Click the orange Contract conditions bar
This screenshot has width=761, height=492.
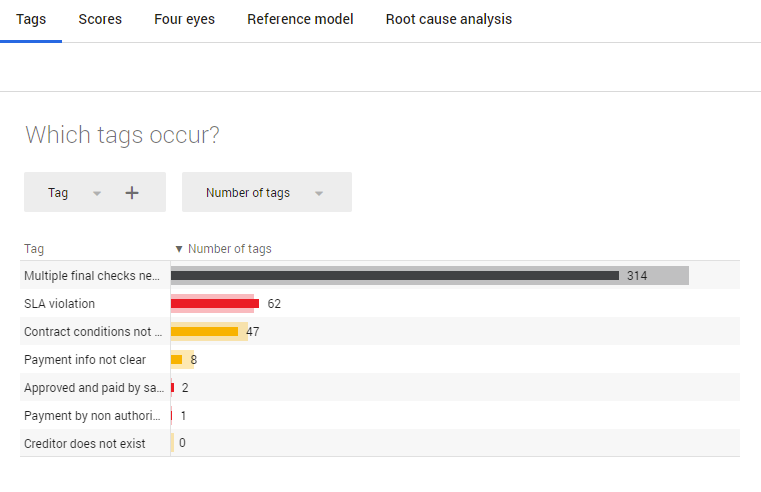(205, 331)
